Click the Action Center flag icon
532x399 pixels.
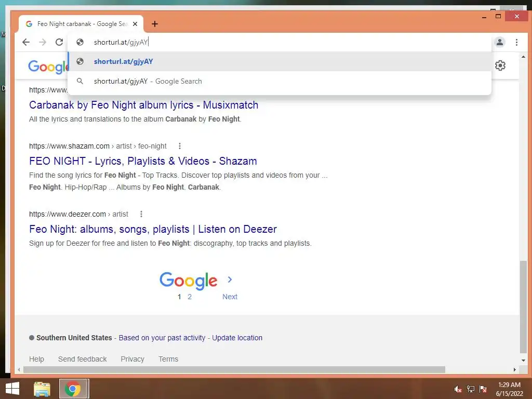(483, 389)
